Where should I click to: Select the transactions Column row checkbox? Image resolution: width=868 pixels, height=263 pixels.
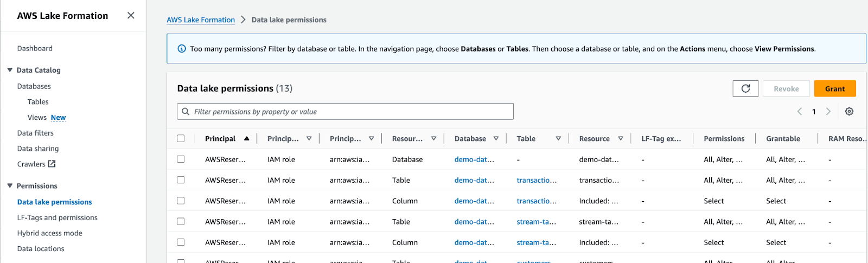181,201
